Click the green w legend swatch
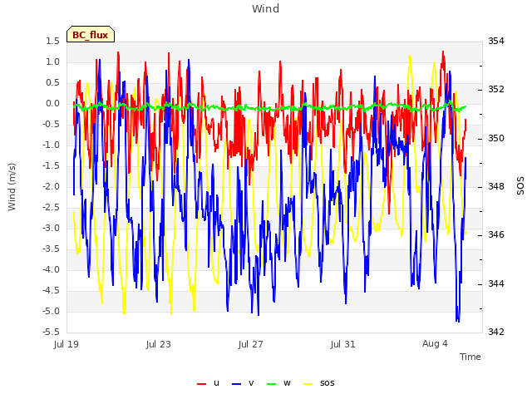The height and width of the screenshot is (399, 532). click(x=272, y=384)
